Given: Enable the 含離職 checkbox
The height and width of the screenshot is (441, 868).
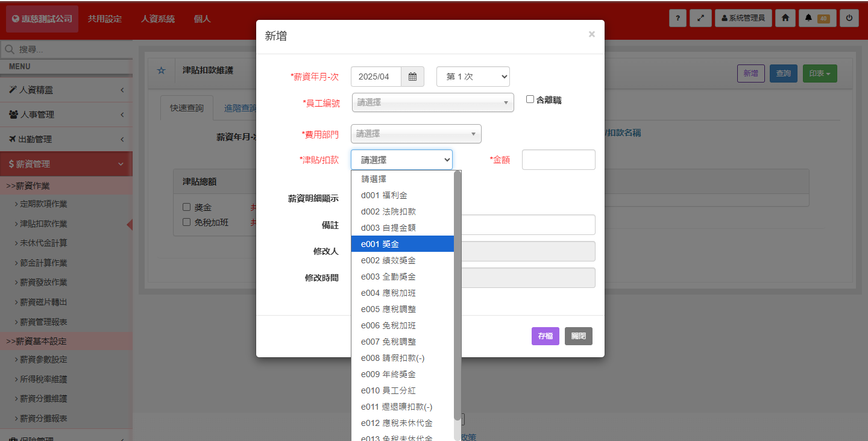Looking at the screenshot, I should tap(530, 99).
